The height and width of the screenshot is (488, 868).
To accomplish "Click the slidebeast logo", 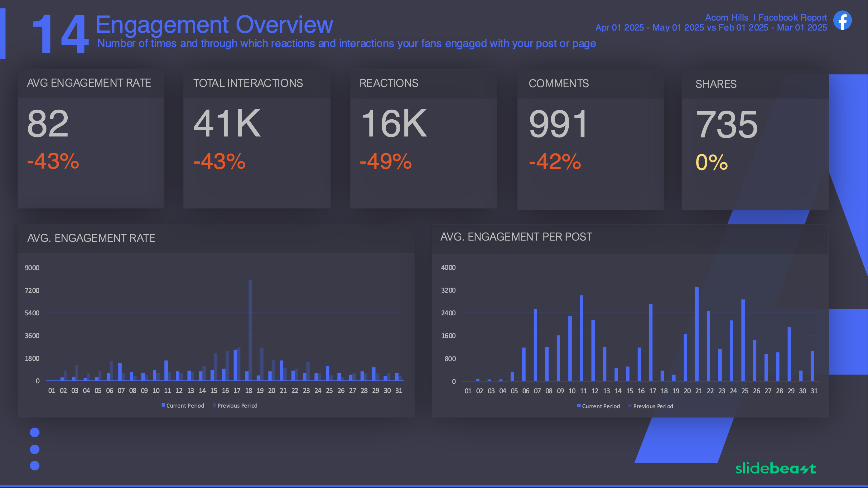I will coord(775,468).
